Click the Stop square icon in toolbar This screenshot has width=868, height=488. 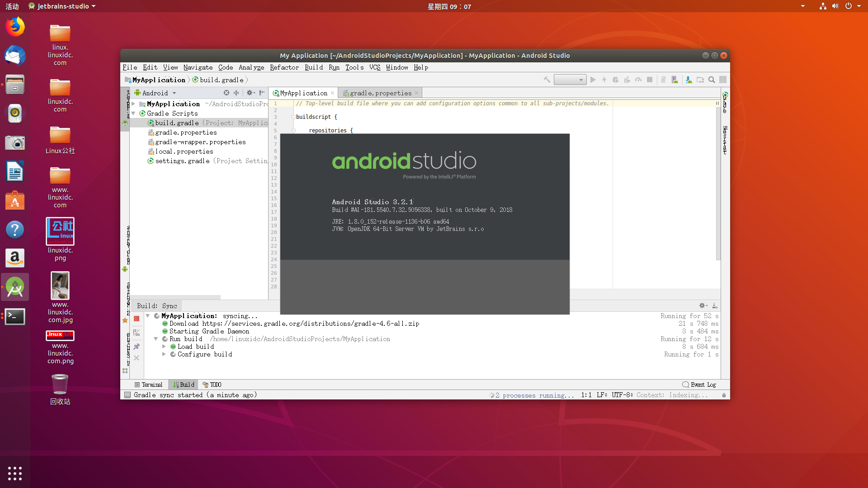[x=650, y=80]
